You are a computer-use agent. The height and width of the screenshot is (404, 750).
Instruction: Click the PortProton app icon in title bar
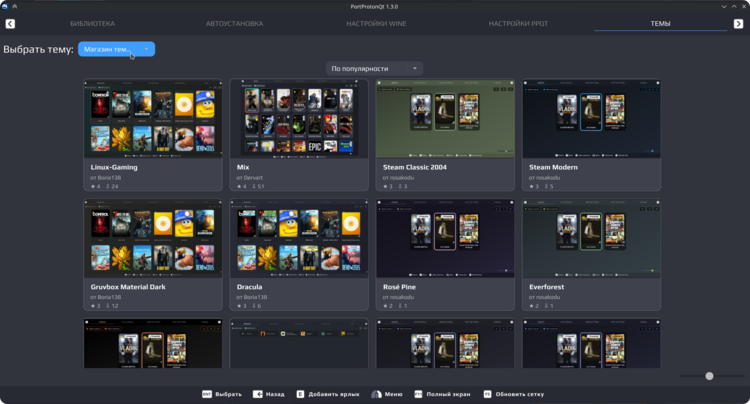[x=5, y=6]
